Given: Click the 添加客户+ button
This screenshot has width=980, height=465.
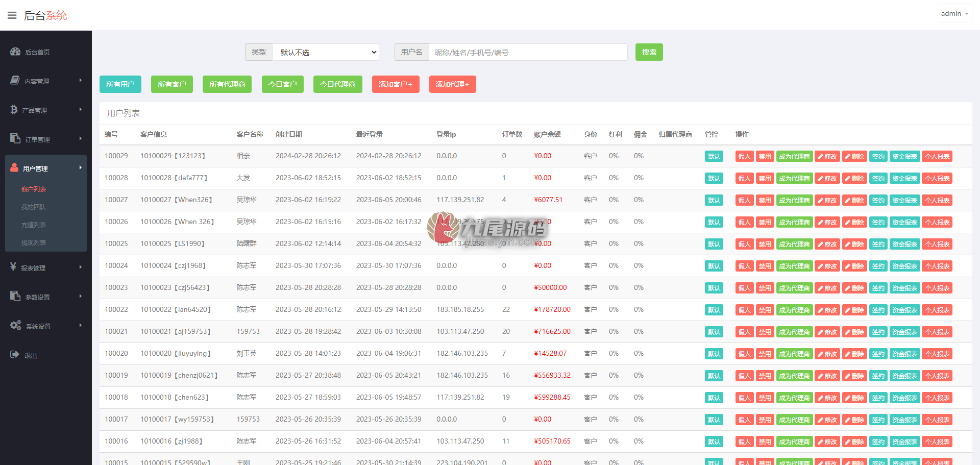Looking at the screenshot, I should tap(396, 84).
